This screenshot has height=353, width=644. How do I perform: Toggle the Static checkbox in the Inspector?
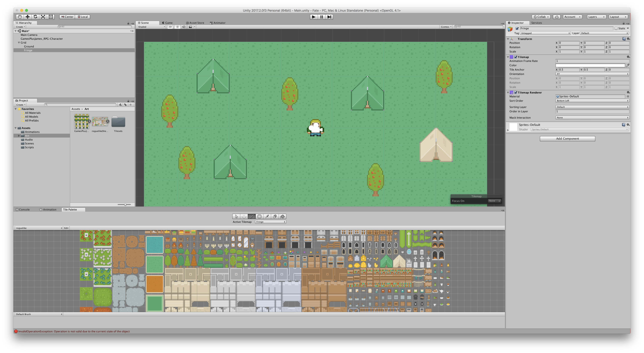pyautogui.click(x=616, y=28)
